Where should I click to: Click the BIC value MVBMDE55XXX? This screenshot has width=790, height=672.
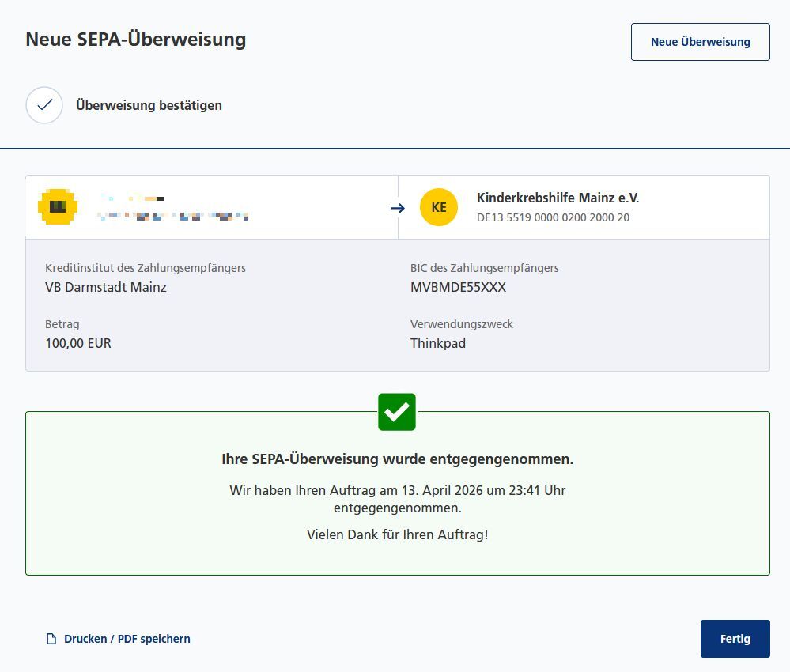click(458, 287)
